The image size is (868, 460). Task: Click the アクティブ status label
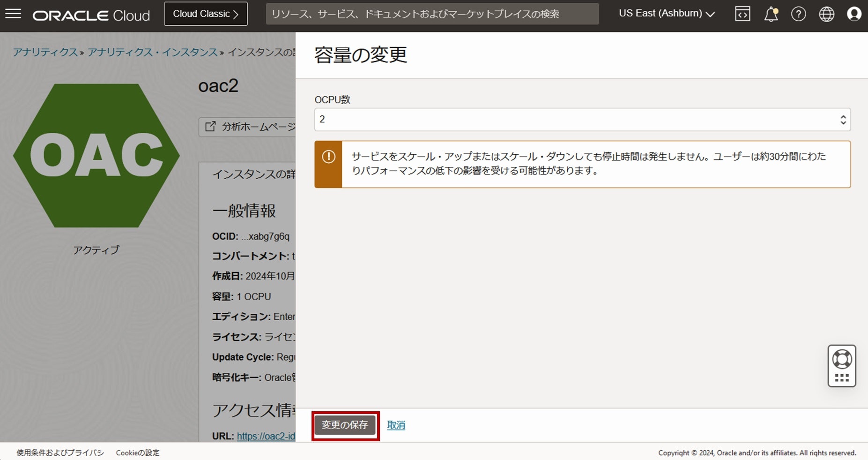pos(96,250)
